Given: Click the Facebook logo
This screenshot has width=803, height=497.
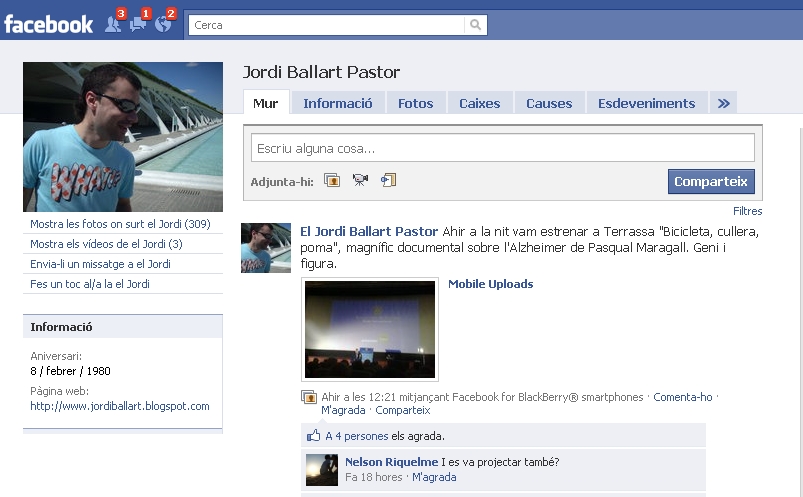Looking at the screenshot, I should (48, 24).
